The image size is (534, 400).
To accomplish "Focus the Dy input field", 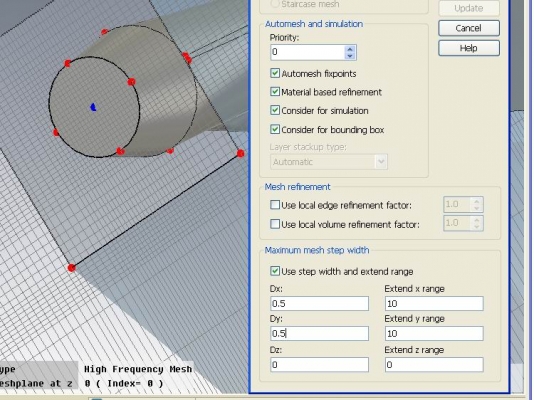I will tap(319, 333).
